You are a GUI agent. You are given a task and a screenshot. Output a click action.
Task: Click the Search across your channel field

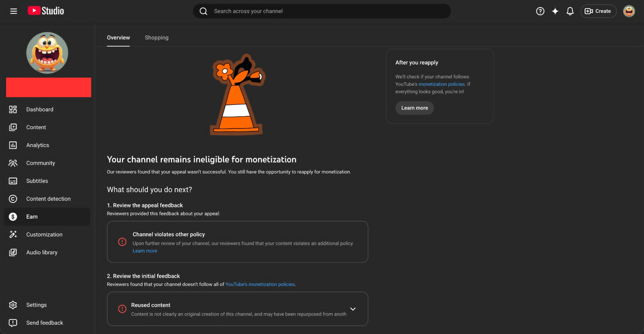[322, 11]
